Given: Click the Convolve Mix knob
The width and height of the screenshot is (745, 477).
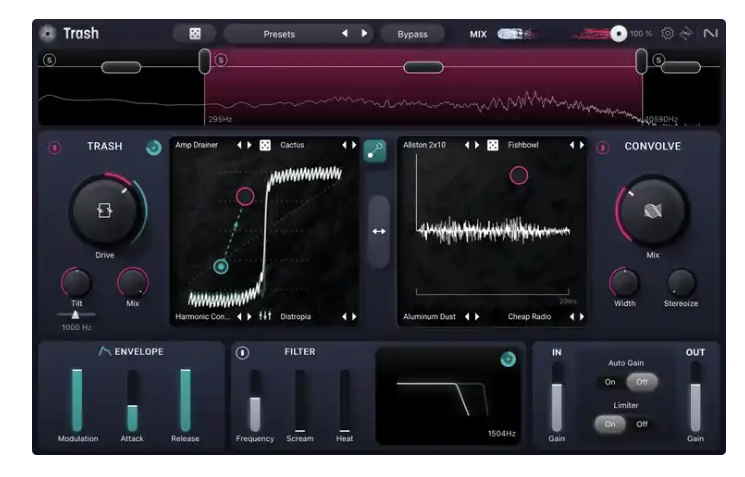Looking at the screenshot, I should (653, 210).
